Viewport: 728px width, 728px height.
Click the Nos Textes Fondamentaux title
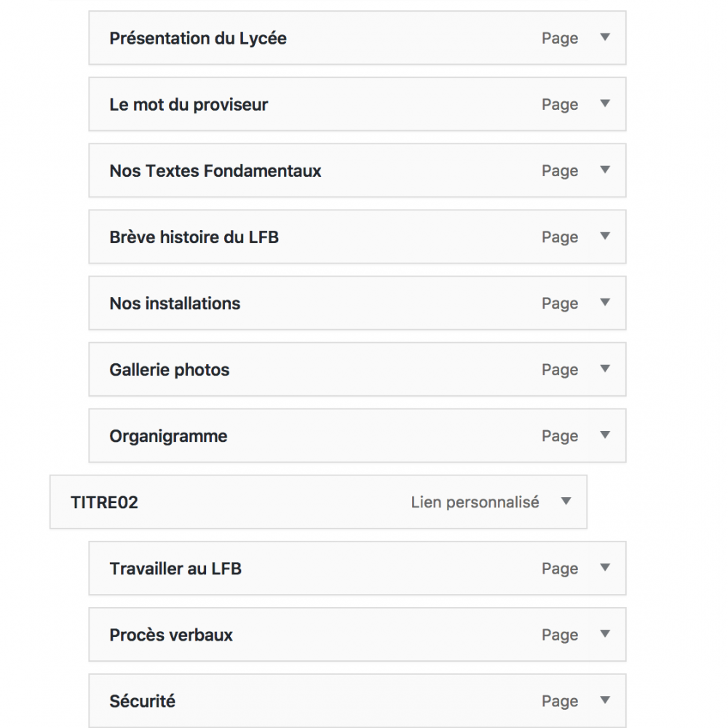pyautogui.click(x=215, y=171)
